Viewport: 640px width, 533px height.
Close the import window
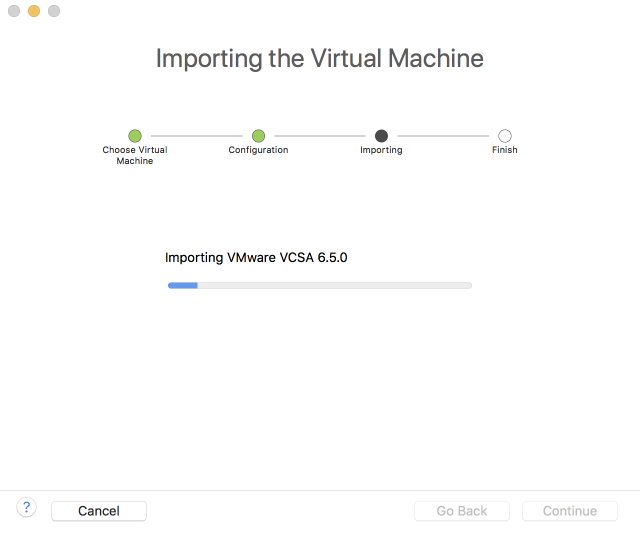pyautogui.click(x=14, y=11)
